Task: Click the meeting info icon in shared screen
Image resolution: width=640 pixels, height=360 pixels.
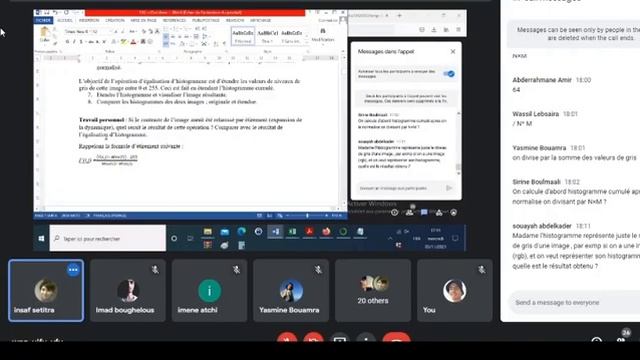Action: pos(394,212)
